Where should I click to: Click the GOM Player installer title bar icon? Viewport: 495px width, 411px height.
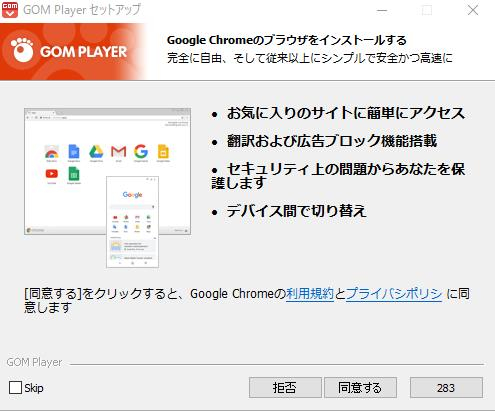pos(10,10)
